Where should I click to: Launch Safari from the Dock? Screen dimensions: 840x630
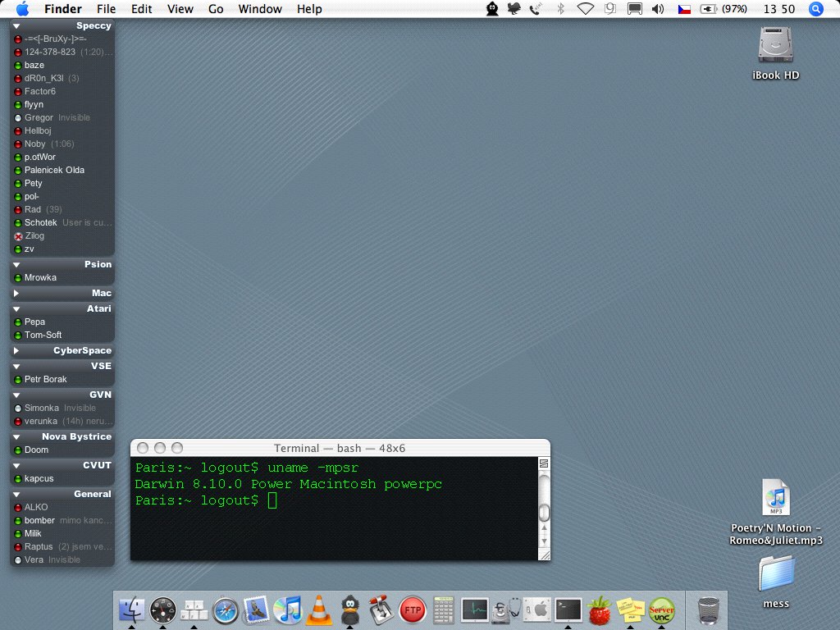pos(226,609)
